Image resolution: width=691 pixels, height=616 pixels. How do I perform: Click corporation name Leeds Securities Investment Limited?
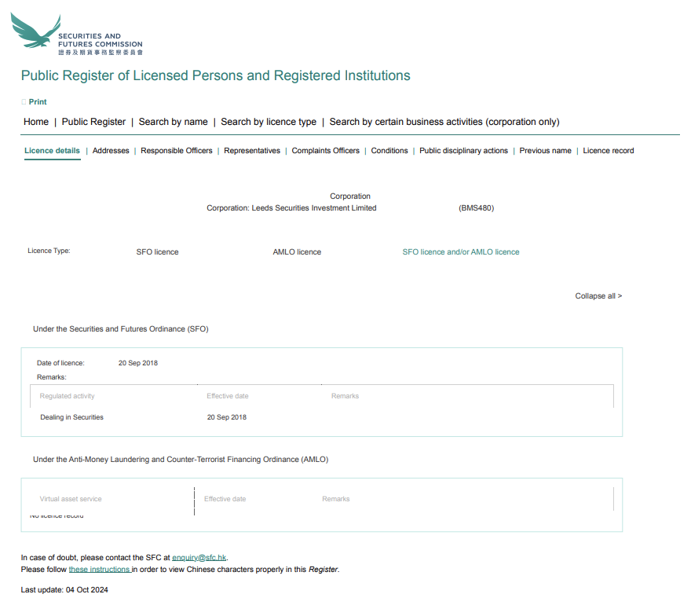coord(314,208)
